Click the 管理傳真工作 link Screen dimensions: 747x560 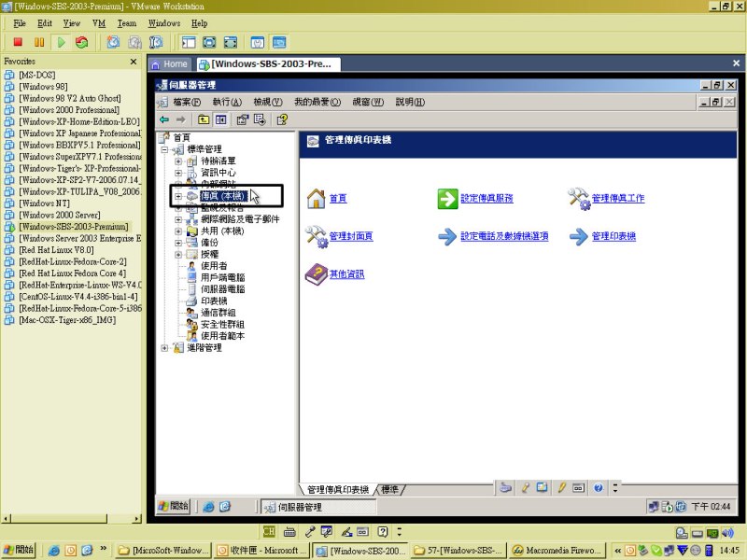(618, 199)
